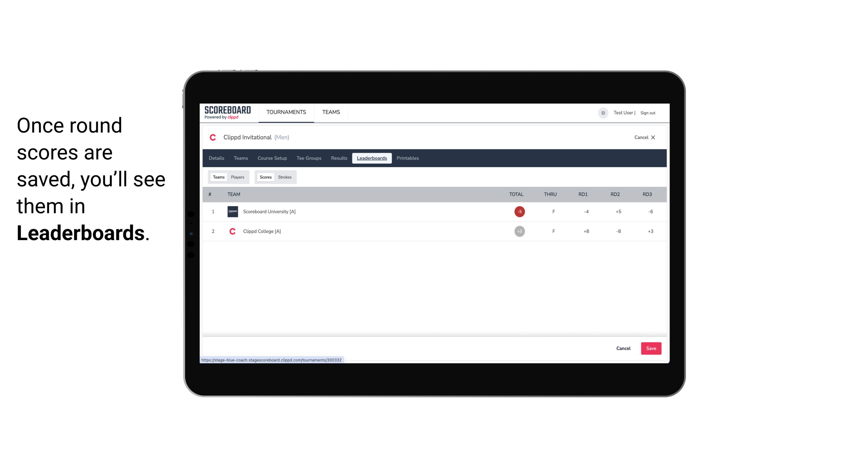Click the Cancel button
The width and height of the screenshot is (868, 467).
tap(623, 348)
